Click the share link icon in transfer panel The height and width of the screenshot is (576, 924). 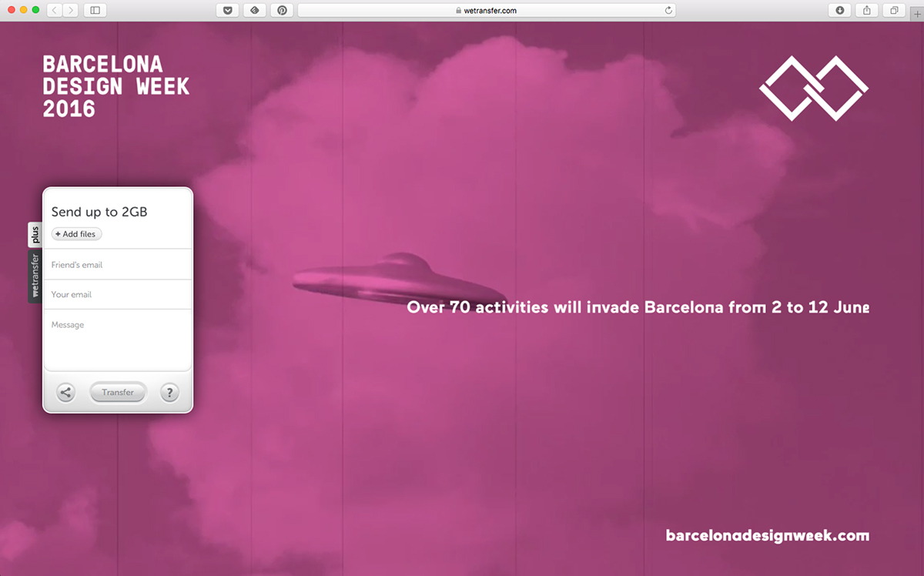(x=66, y=393)
